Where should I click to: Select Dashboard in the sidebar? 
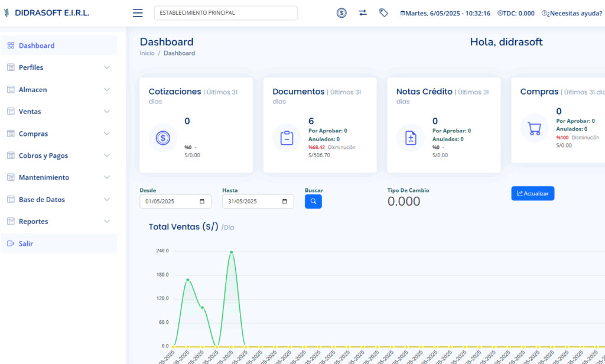[x=37, y=45]
